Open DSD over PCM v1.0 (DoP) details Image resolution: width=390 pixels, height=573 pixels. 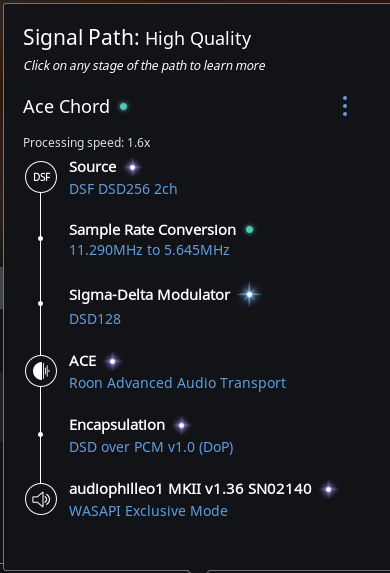click(151, 447)
